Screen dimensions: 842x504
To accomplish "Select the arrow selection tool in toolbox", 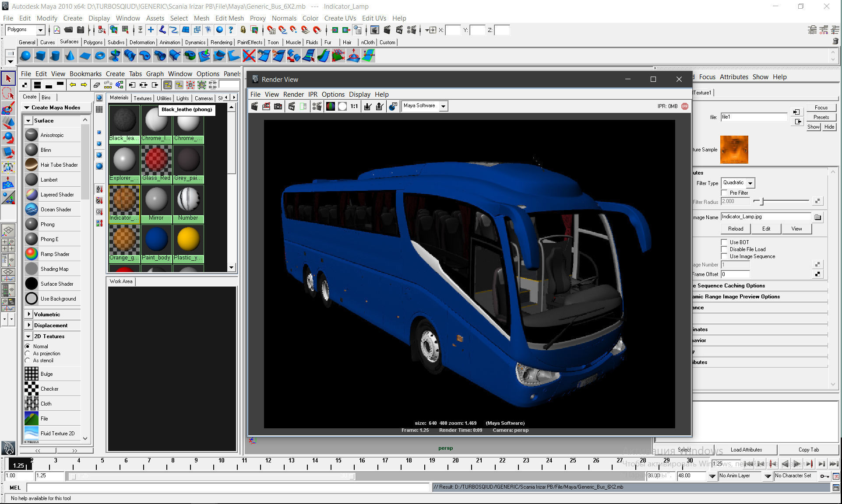I will [x=8, y=79].
